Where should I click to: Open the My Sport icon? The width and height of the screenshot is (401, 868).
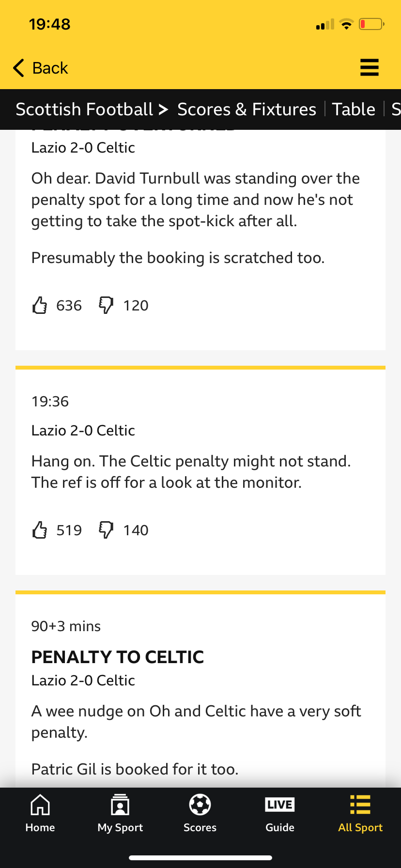[x=120, y=805]
